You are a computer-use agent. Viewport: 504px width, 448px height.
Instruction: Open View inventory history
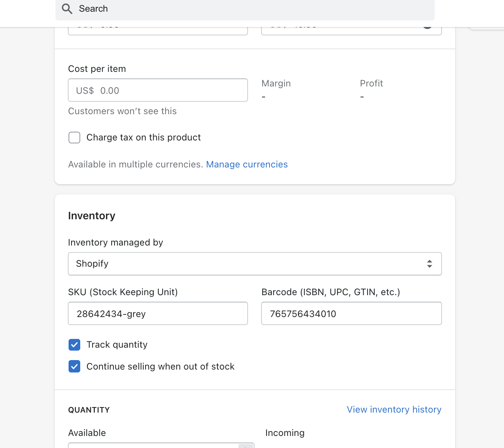tap(394, 410)
